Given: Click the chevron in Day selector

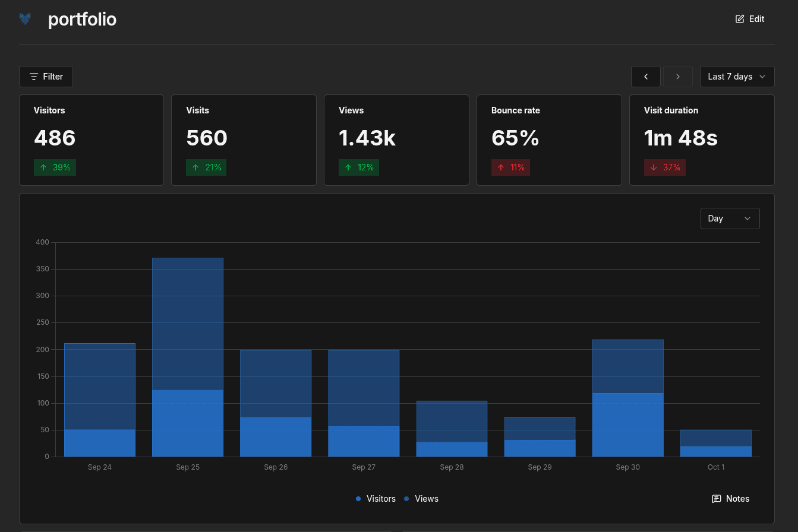Looking at the screenshot, I should [x=747, y=218].
